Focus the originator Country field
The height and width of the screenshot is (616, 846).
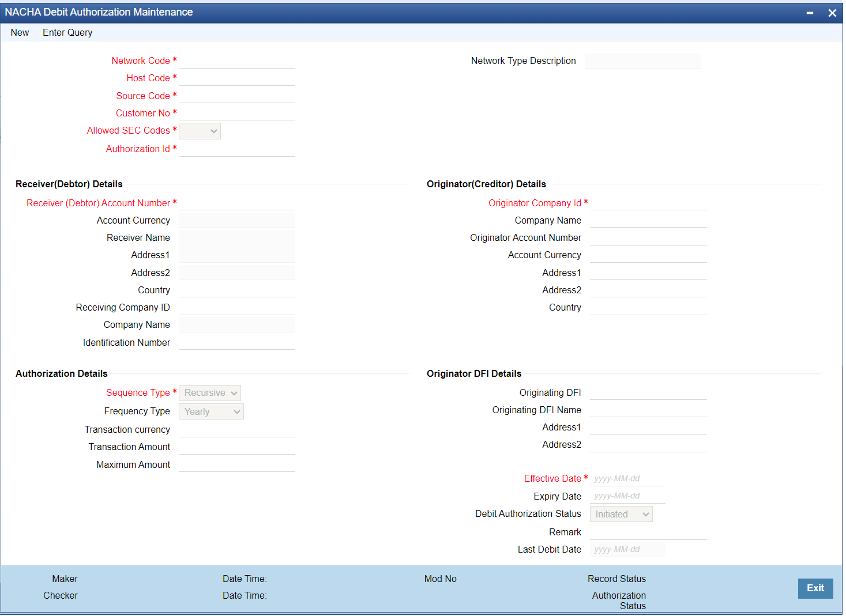tap(648, 308)
